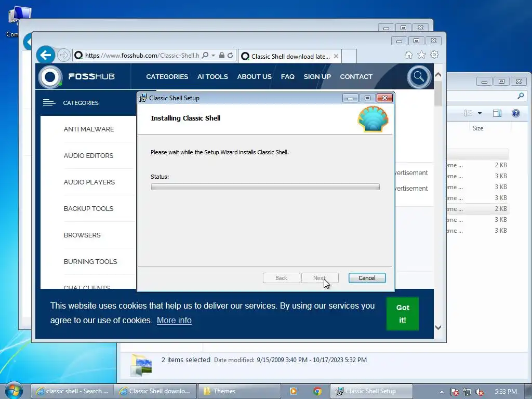The image size is (532, 399).
Task: Open the blank new tab button
Action: tap(349, 56)
